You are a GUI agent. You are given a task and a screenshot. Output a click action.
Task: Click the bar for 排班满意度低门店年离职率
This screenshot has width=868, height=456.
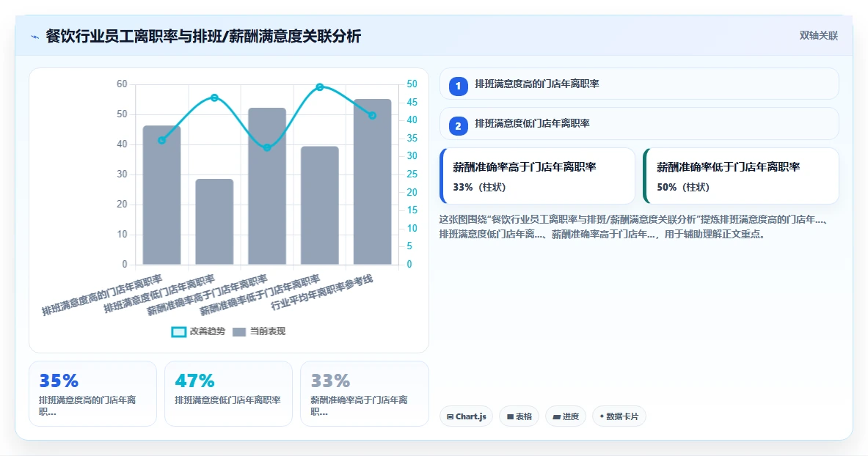(214, 221)
